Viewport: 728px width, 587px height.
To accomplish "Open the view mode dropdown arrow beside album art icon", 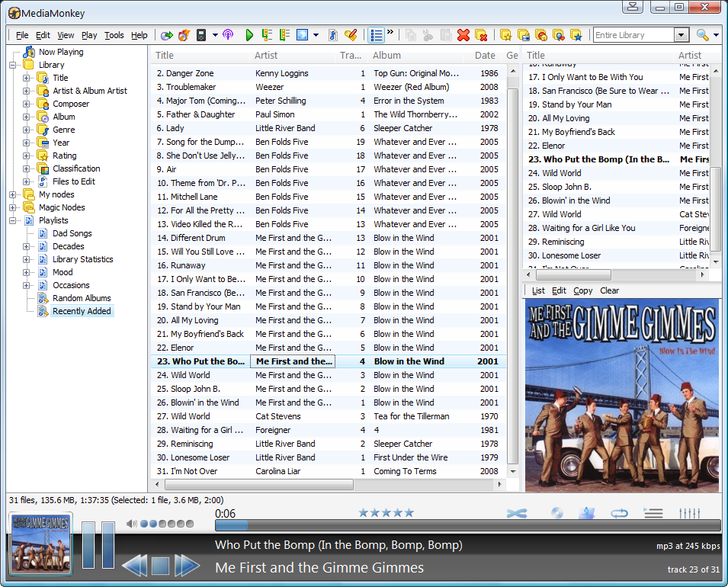I will pyautogui.click(x=316, y=35).
